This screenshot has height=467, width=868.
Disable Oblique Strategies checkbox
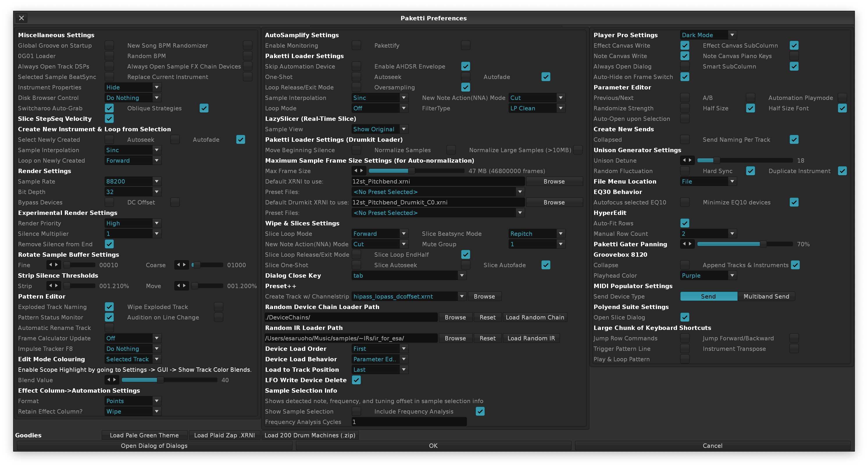pyautogui.click(x=204, y=108)
